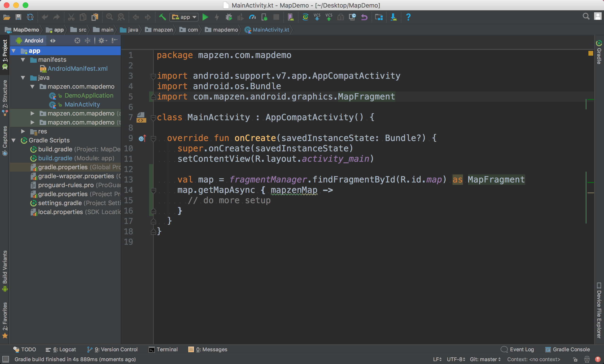The height and width of the screenshot is (364, 604).
Task: Open Project Structure toolbar icon
Action: pyautogui.click(x=379, y=17)
